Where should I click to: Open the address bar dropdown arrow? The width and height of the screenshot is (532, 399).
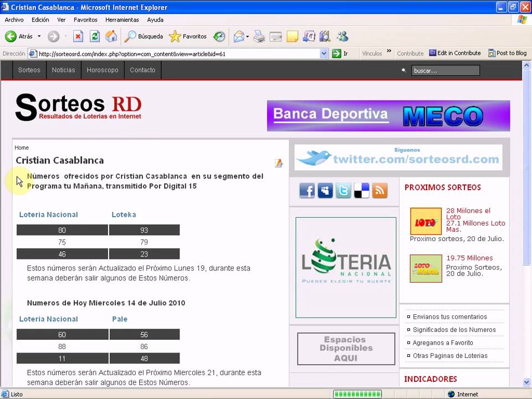324,53
